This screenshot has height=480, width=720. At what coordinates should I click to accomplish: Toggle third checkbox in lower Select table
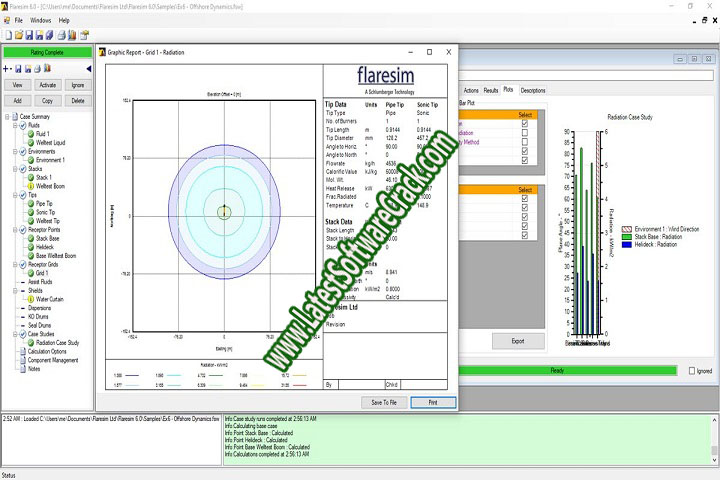(525, 217)
